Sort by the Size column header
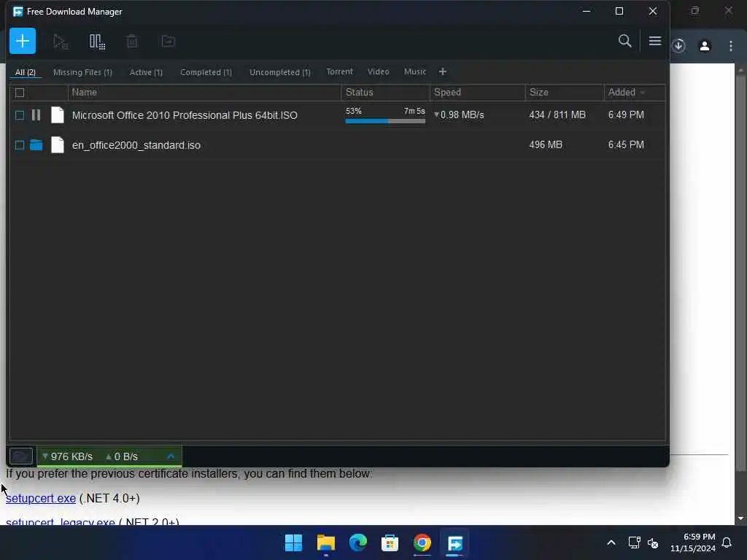747x560 pixels. click(565, 93)
